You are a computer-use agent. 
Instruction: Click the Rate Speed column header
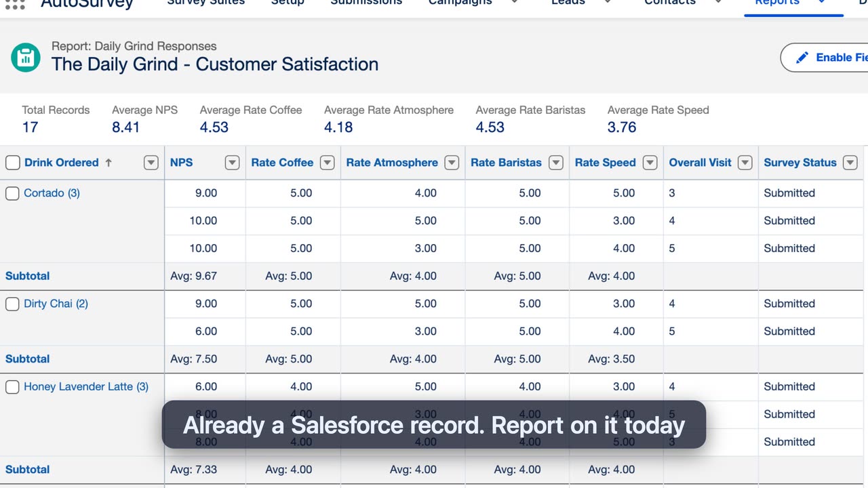[x=606, y=163]
